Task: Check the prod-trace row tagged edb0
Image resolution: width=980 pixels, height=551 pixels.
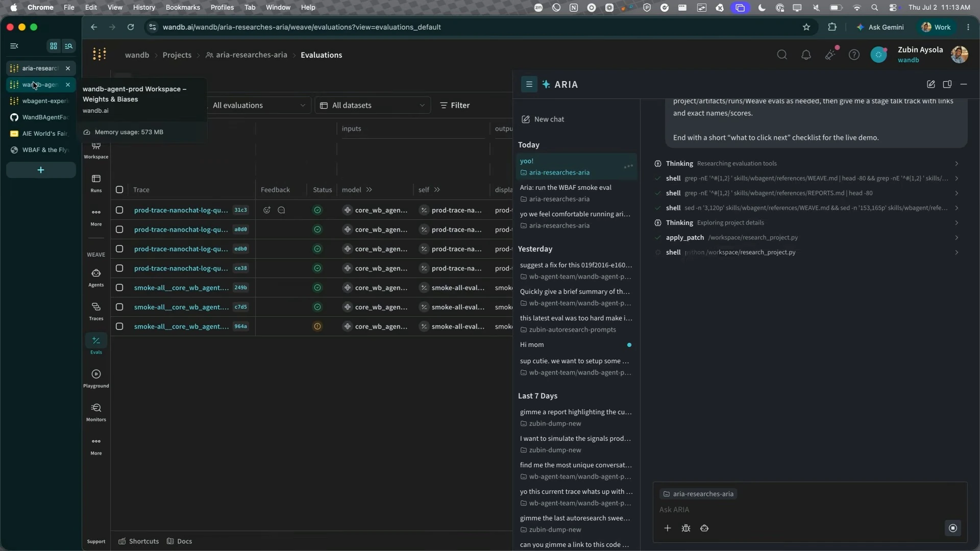Action: [119, 249]
